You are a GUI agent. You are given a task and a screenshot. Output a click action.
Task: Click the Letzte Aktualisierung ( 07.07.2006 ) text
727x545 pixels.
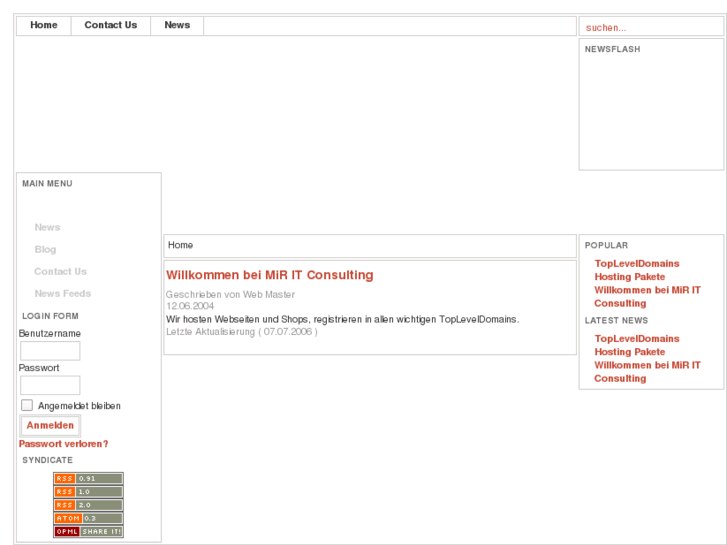click(242, 332)
